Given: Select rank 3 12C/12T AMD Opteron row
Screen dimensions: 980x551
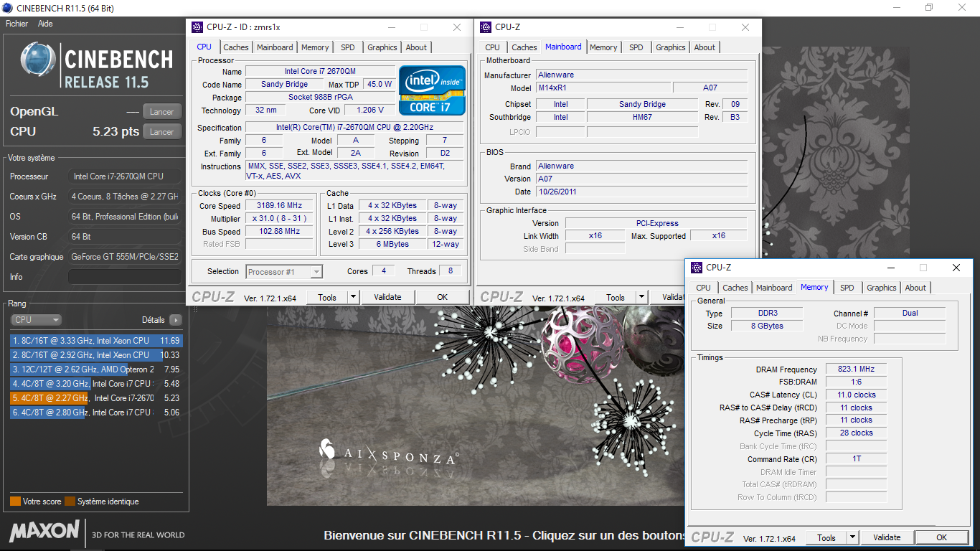Looking at the screenshot, I should pos(96,369).
